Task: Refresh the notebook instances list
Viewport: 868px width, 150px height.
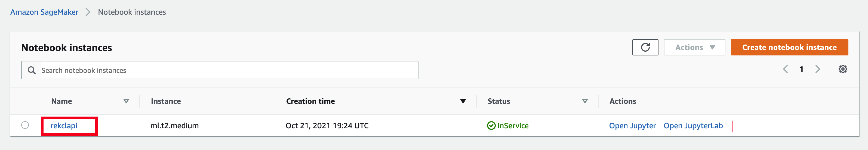Action: (x=645, y=48)
